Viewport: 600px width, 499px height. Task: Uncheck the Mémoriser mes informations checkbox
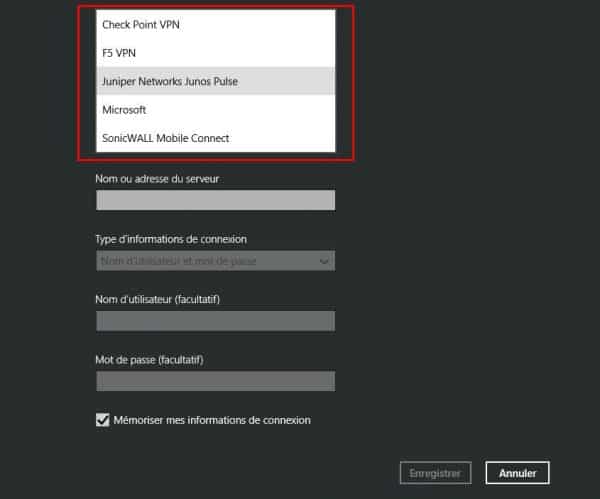103,420
